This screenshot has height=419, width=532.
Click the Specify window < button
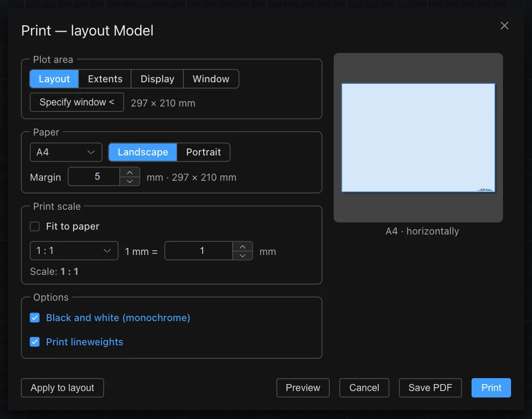77,102
